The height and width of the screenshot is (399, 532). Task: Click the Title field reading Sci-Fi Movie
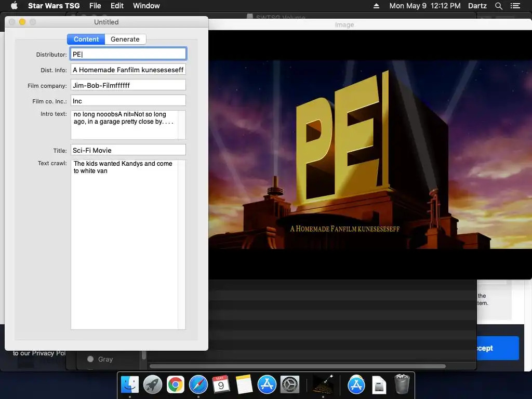coord(128,150)
